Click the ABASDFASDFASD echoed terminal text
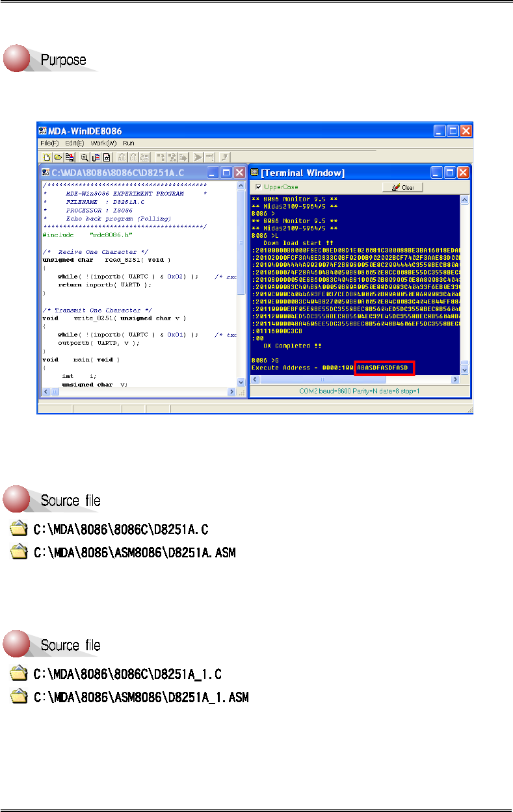The width and height of the screenshot is (513, 812). (x=382, y=368)
